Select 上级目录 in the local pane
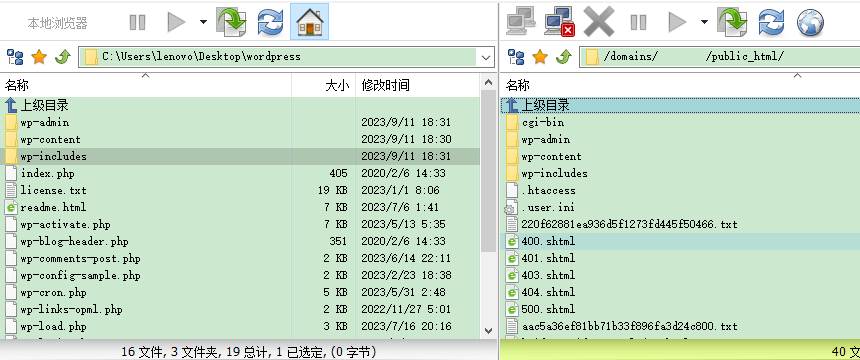Viewport: 860px width, 360px height. coord(240,105)
